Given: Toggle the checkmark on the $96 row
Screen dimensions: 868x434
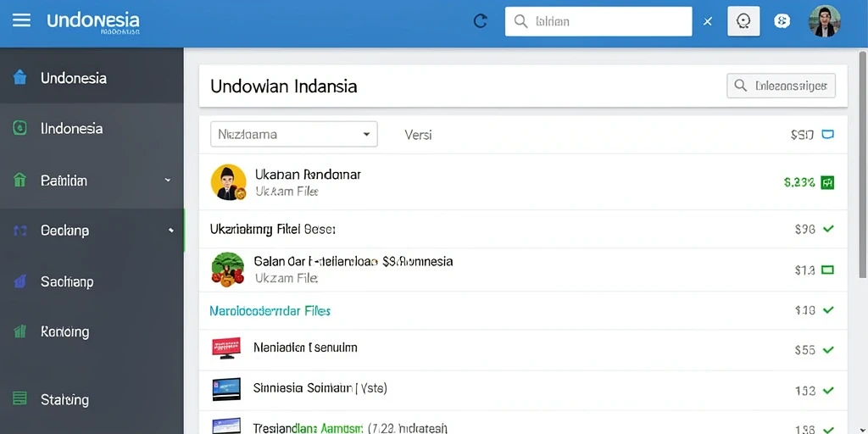Looking at the screenshot, I should click(x=828, y=229).
